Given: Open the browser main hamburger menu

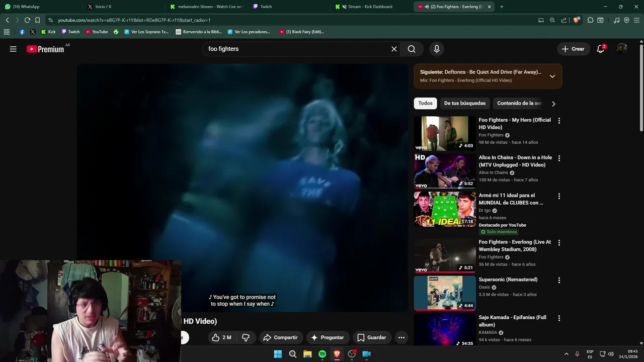Looking at the screenshot, I should pos(636,20).
